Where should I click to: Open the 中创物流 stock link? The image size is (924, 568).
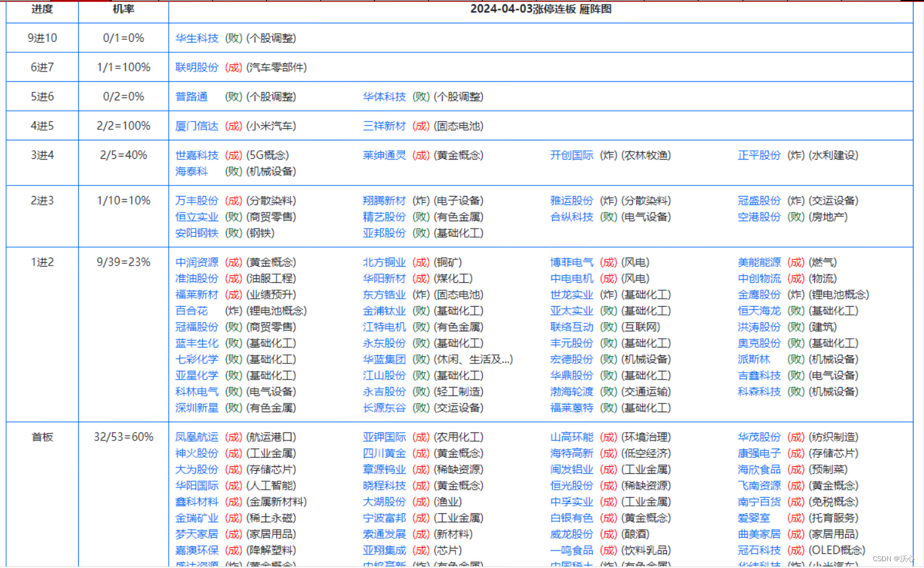point(759,278)
